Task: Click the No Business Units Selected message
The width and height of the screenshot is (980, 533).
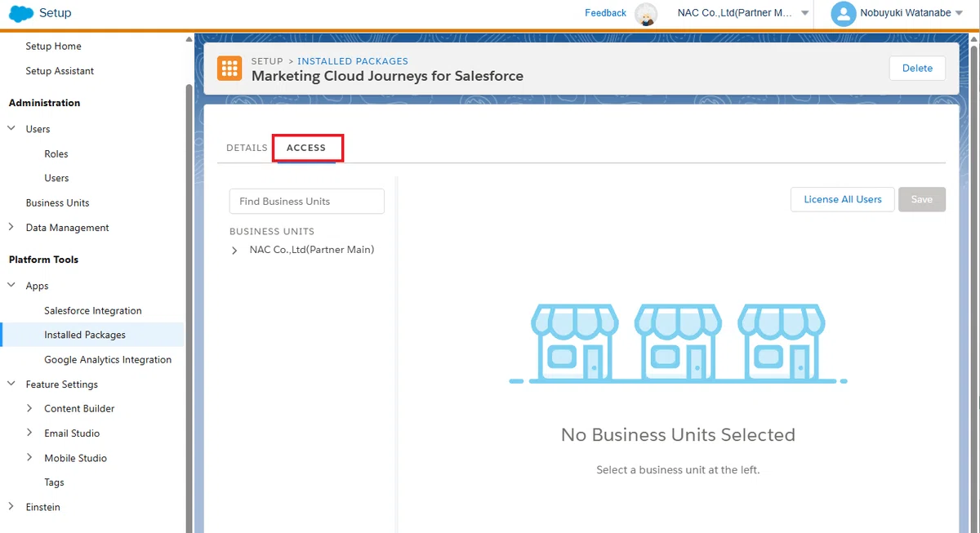Action: (x=678, y=435)
